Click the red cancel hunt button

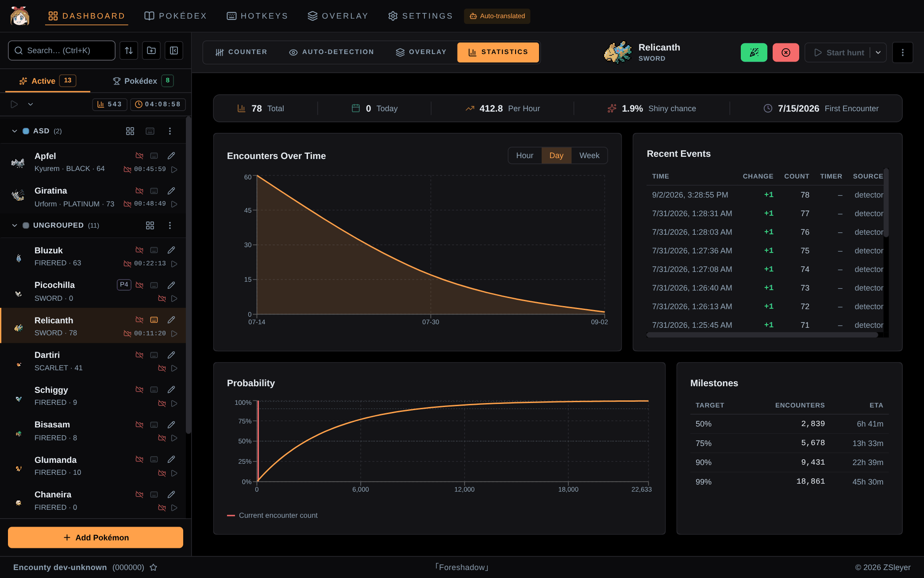pyautogui.click(x=786, y=53)
